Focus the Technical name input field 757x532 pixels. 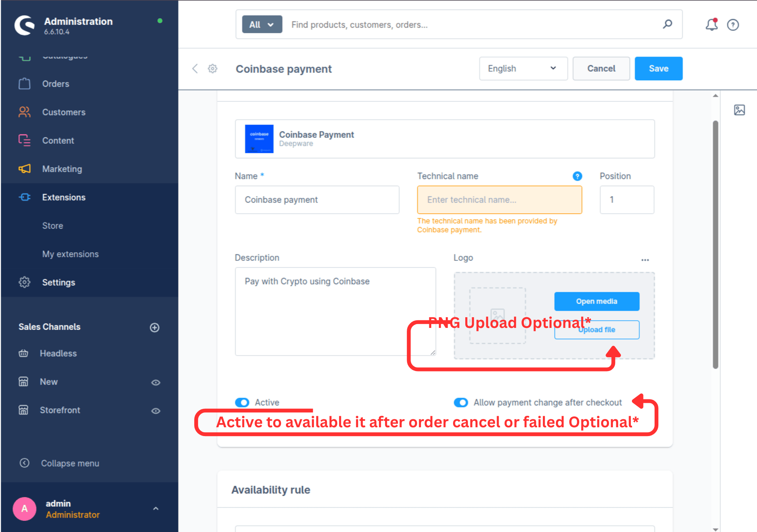pos(499,199)
